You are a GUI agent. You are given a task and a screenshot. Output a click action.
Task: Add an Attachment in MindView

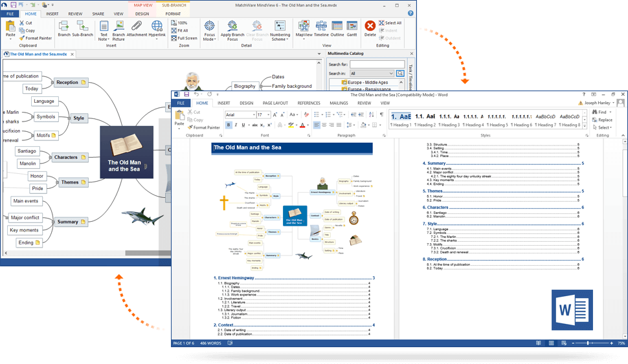(137, 29)
